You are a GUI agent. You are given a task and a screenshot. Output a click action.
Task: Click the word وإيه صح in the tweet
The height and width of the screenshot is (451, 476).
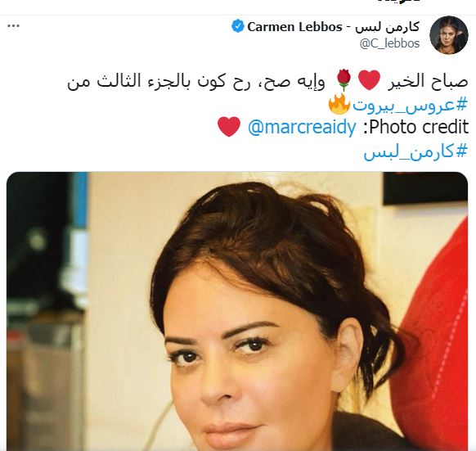[293, 82]
